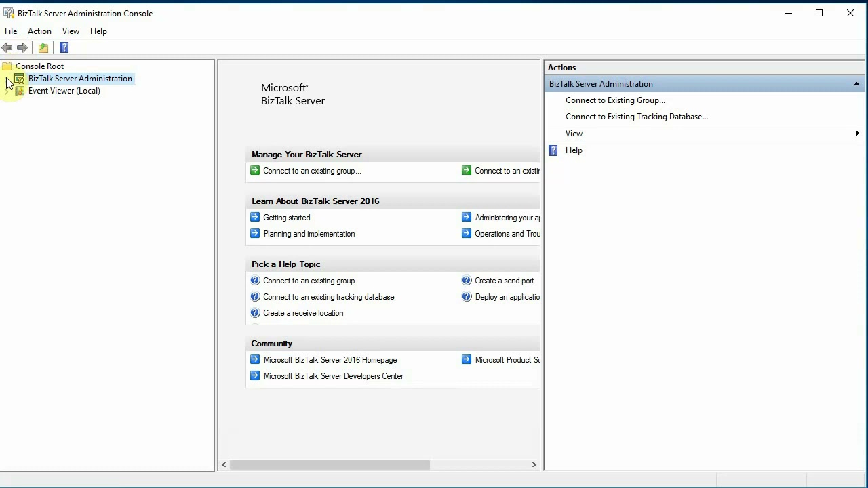The width and height of the screenshot is (868, 488).
Task: Open the View menu in the menu bar
Action: tap(71, 31)
